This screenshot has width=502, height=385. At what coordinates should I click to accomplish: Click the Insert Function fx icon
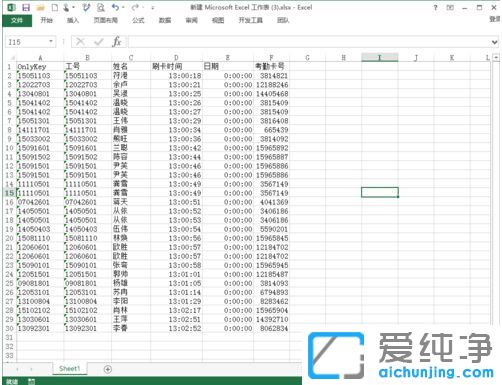117,42
